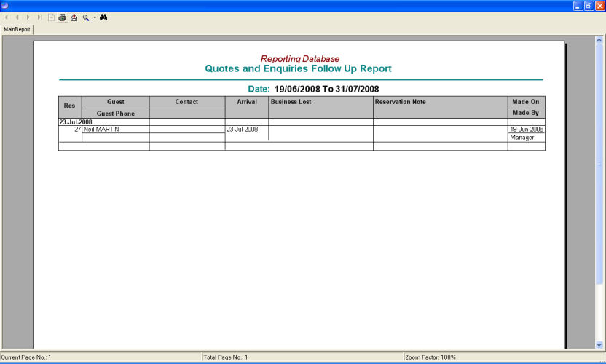Open the zoom level dropdown arrow
This screenshot has width=606, height=364.
point(95,17)
